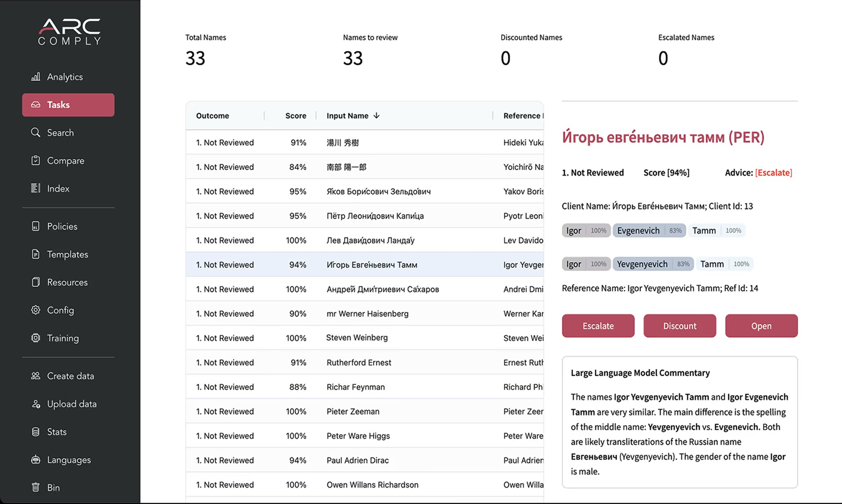
Task: Select the Richar Feynman row
Action: (355, 387)
